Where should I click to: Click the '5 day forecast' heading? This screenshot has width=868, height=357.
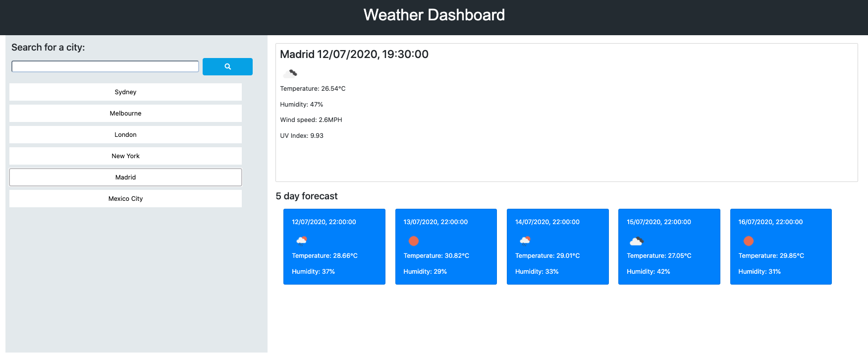307,196
